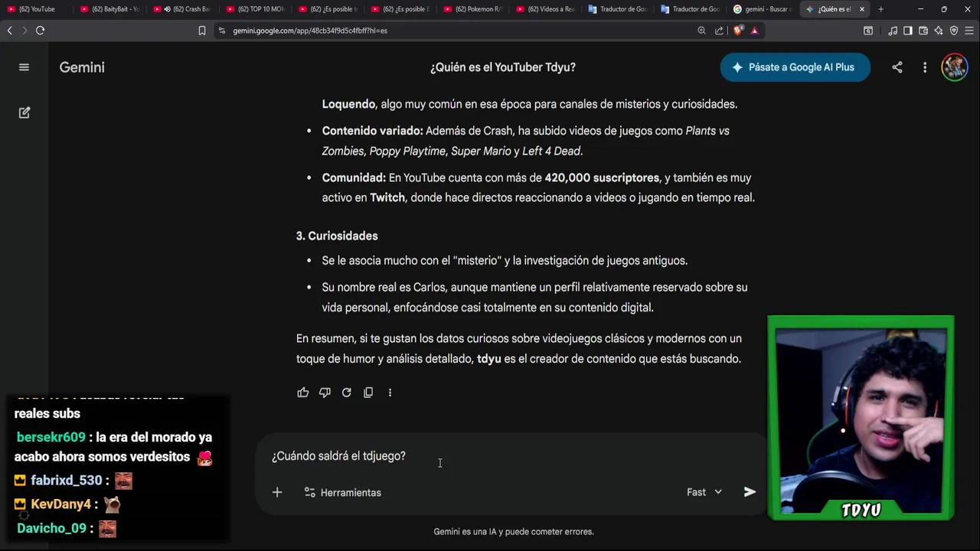
Task: Add attachment with the plus icon
Action: click(x=277, y=492)
